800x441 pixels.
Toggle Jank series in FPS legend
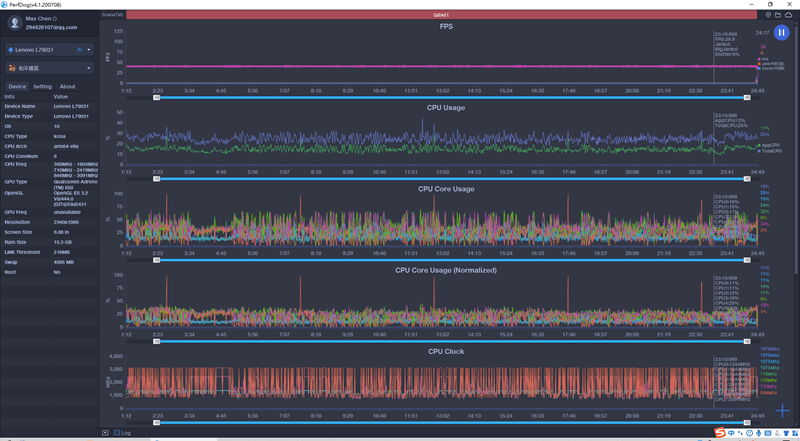pyautogui.click(x=770, y=64)
